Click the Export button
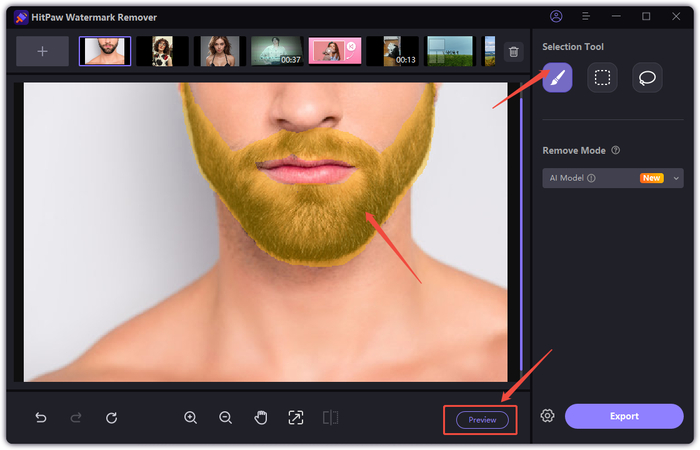The width and height of the screenshot is (700, 450). (x=624, y=416)
